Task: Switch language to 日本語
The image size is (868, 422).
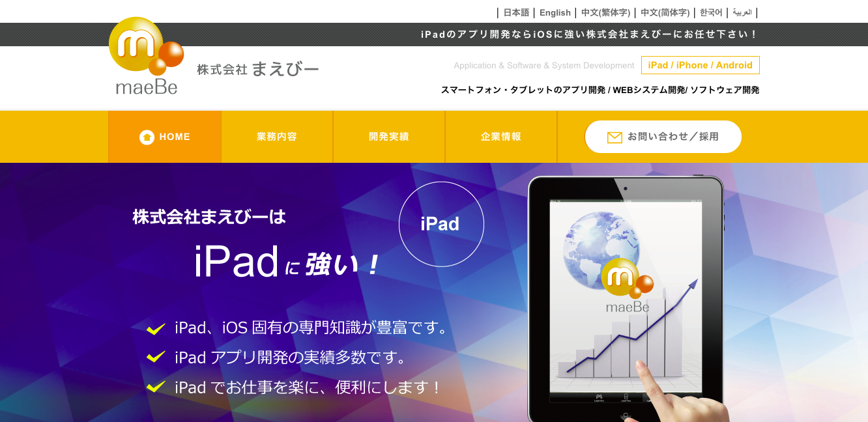Action: point(516,12)
